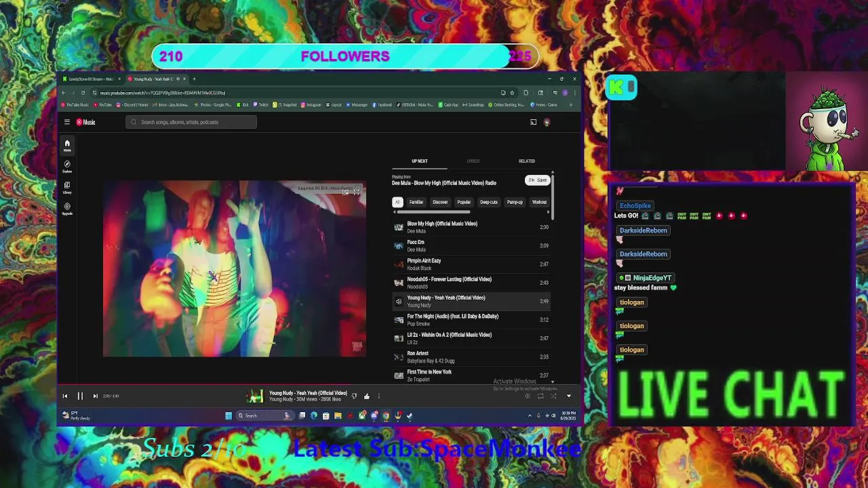Select the Pump-up filter chip
The image size is (868, 488).
tap(515, 202)
